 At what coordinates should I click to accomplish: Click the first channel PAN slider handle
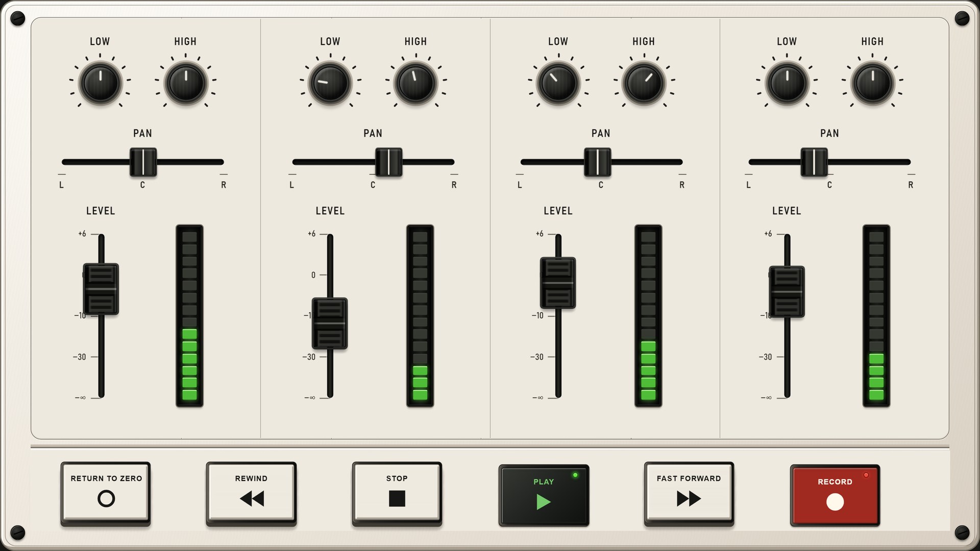[x=143, y=162]
